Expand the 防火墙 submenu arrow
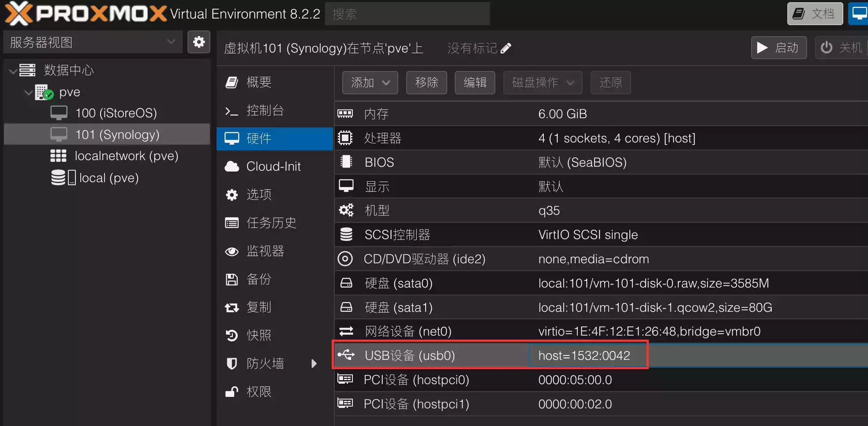 tap(314, 363)
